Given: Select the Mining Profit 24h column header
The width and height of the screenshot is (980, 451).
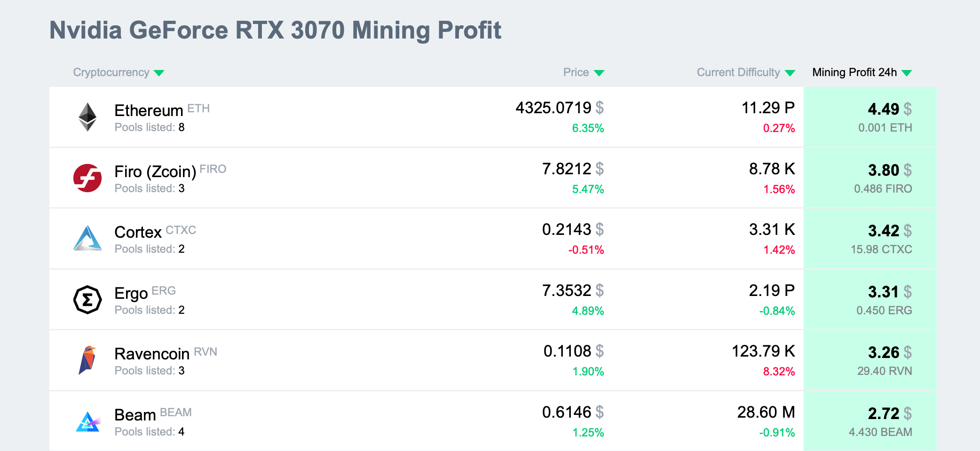Looking at the screenshot, I should point(854,72).
